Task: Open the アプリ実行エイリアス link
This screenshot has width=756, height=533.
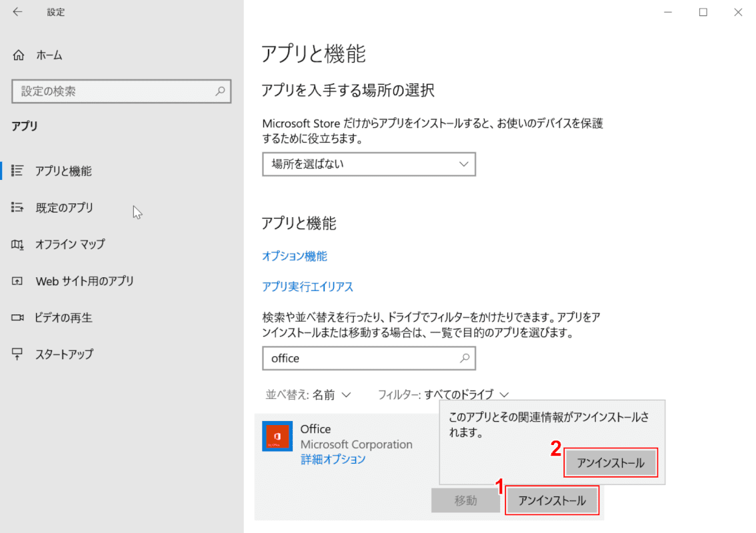Action: [307, 286]
